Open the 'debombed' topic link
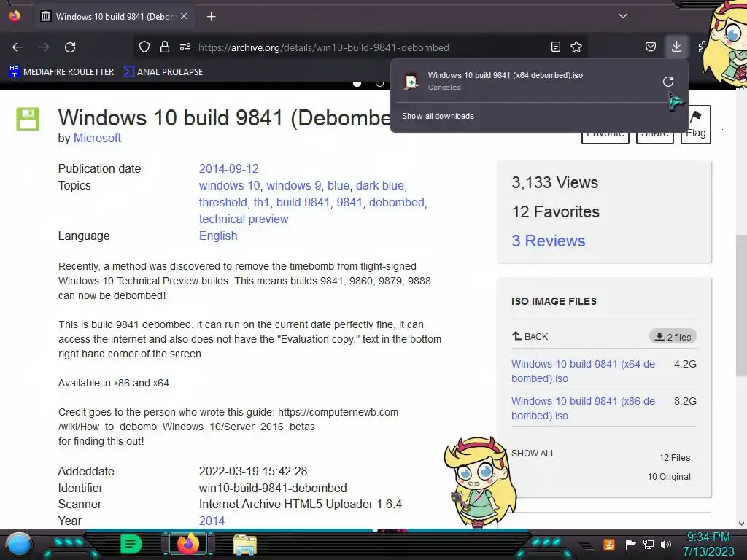 tap(396, 202)
